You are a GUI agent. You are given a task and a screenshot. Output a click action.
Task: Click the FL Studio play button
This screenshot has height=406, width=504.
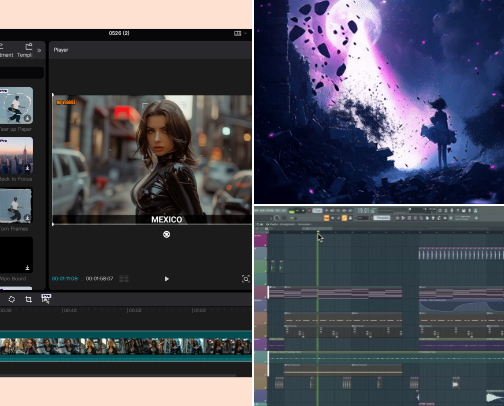point(298,211)
